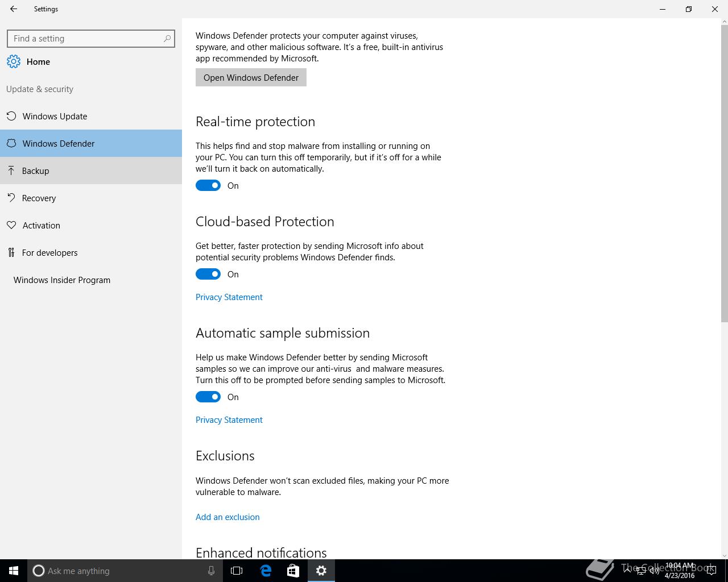Open the Action Center notifications icon
The height and width of the screenshot is (582, 728).
(x=712, y=571)
